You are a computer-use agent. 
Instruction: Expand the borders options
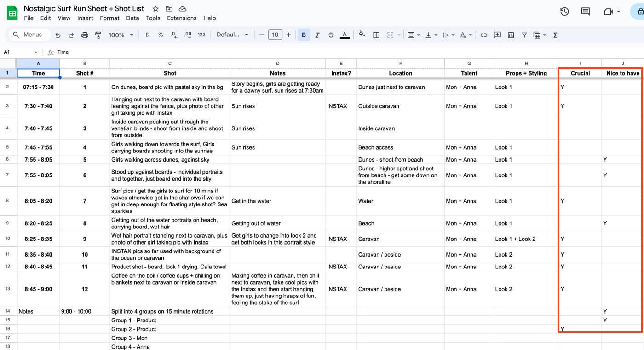(376, 35)
